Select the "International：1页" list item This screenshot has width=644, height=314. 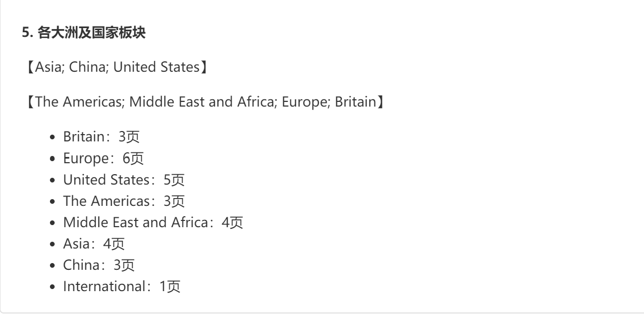click(122, 286)
